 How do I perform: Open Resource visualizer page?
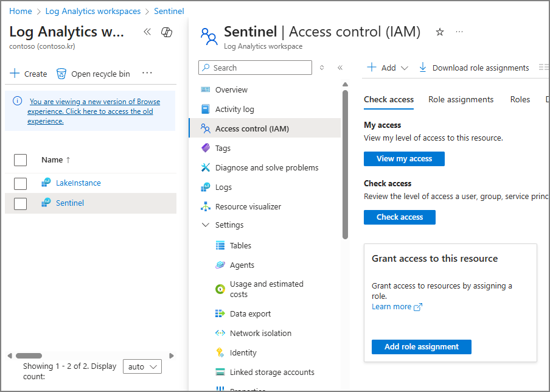tap(248, 206)
